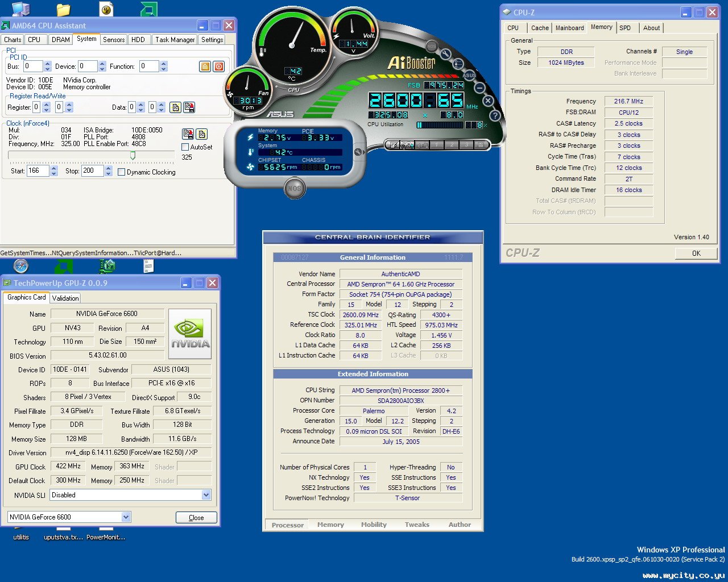728x582 pixels.
Task: Click the OK button in CPU-Z
Action: (x=696, y=253)
